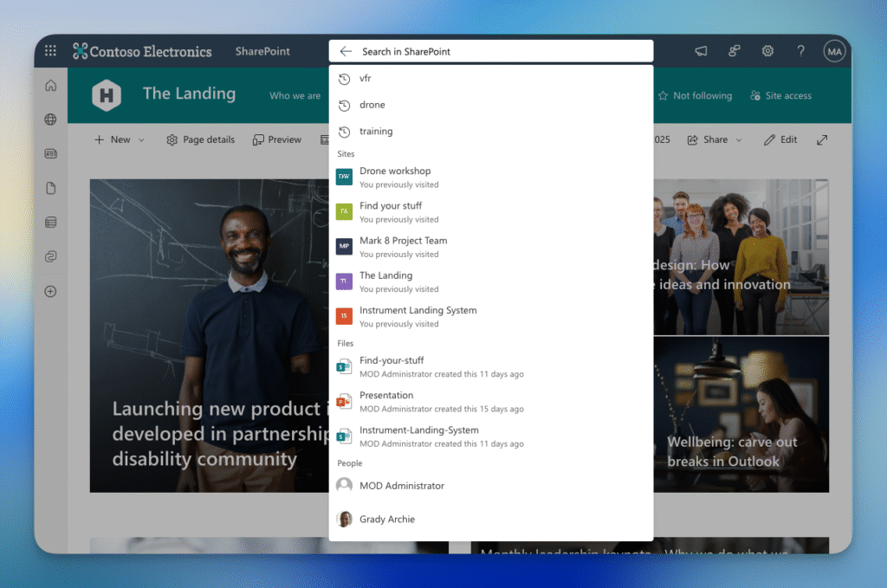The height and width of the screenshot is (588, 887).
Task: Click Grady Archie person name
Action: point(387,519)
